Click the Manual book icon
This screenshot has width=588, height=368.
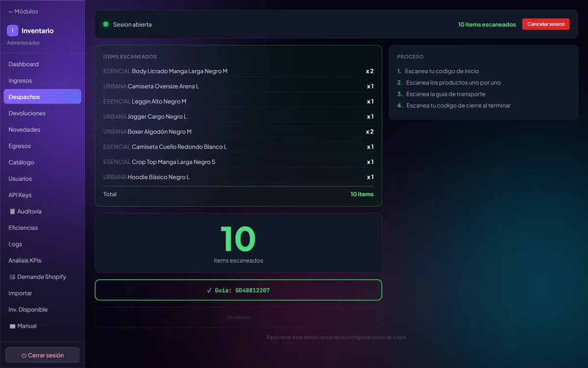click(x=12, y=326)
